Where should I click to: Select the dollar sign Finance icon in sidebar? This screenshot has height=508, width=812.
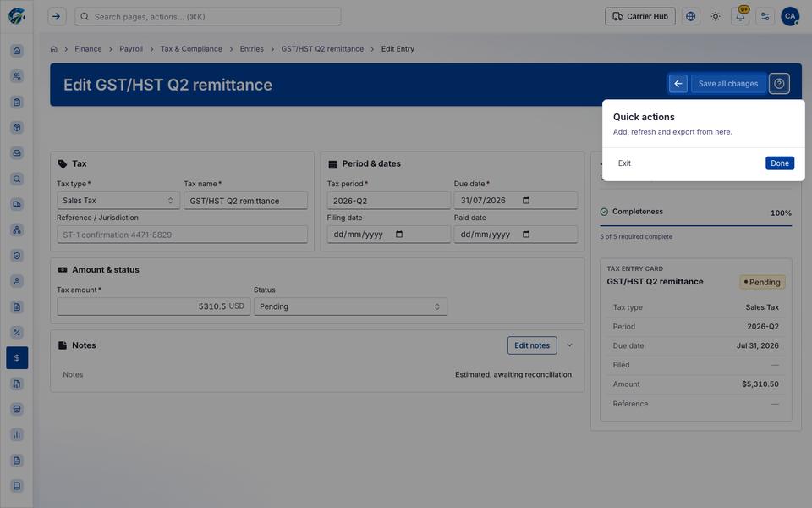(17, 357)
